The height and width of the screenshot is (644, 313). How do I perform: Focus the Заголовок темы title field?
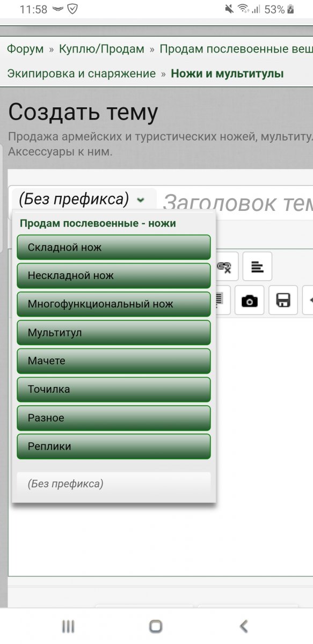tap(237, 202)
